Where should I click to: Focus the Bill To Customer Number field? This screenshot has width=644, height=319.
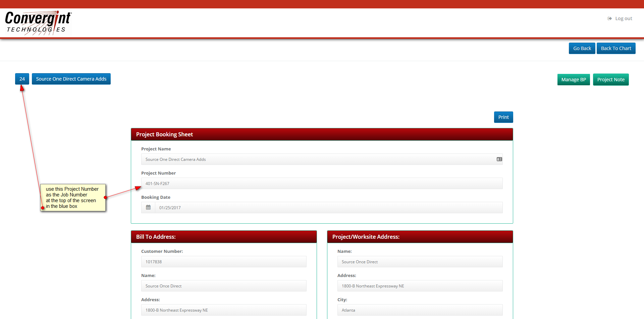[x=224, y=262]
